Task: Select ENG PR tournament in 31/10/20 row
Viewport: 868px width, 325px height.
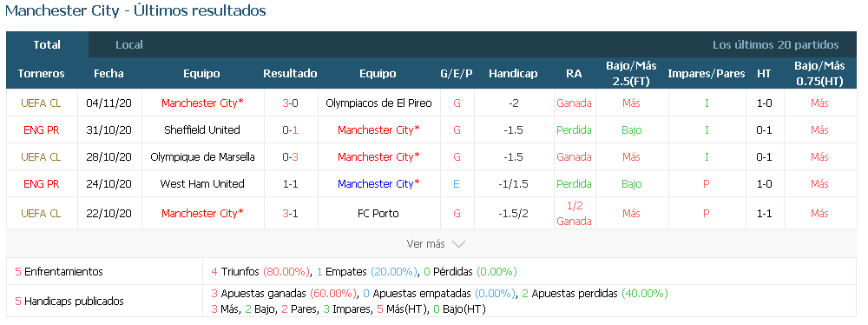Action: pos(41,130)
